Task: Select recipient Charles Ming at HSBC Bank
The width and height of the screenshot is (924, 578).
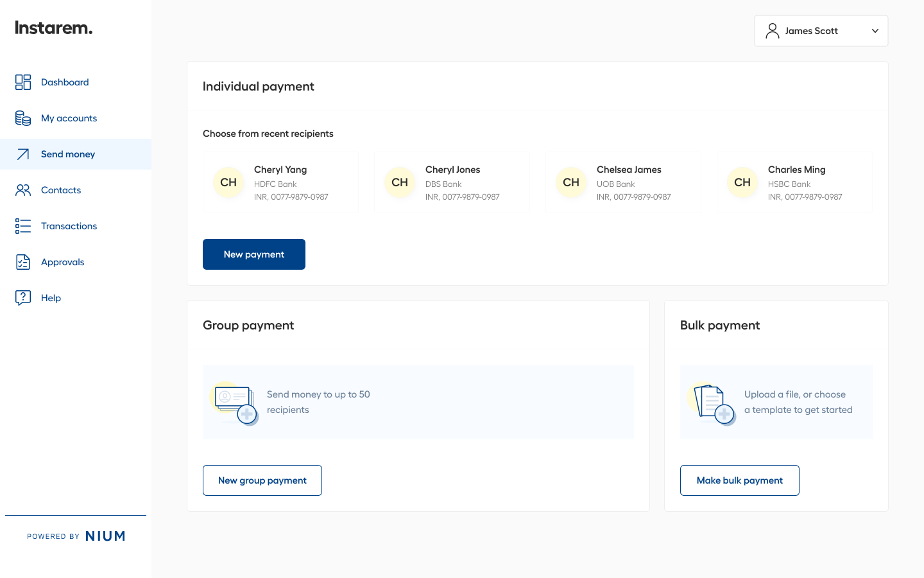Action: click(794, 182)
